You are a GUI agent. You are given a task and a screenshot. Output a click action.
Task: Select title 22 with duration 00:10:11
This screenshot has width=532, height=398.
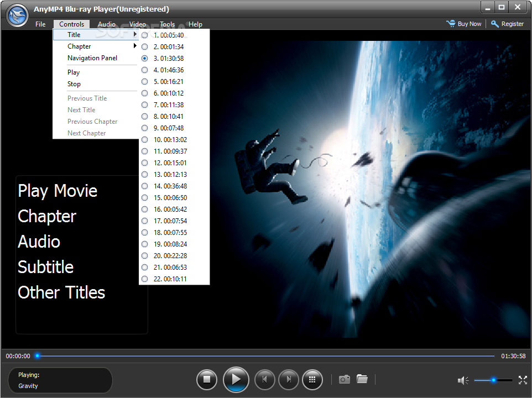(x=174, y=279)
